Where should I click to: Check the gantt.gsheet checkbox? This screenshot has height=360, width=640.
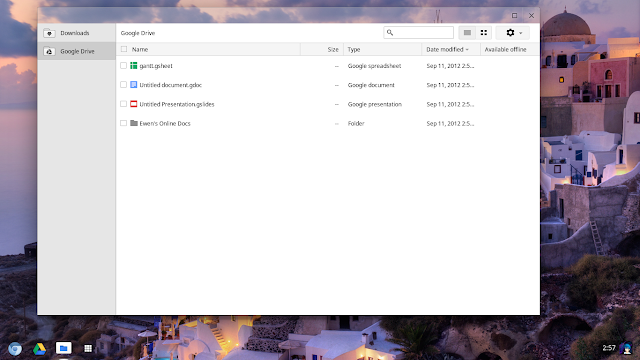click(124, 66)
